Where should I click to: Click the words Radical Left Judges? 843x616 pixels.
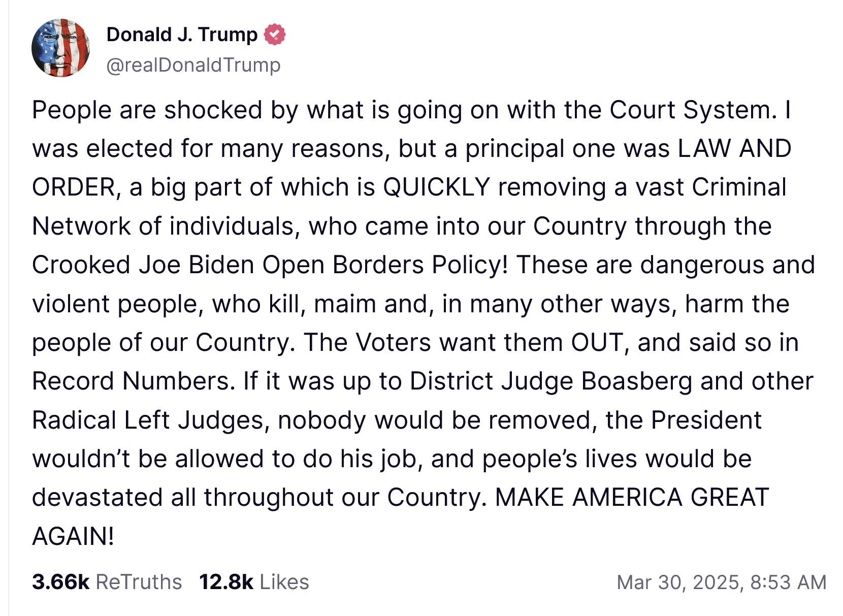pyautogui.click(x=148, y=420)
